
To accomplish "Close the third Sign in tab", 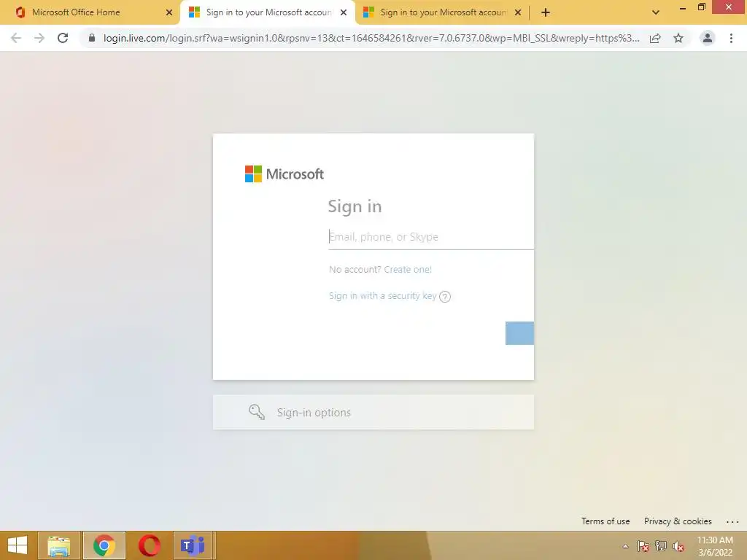I will point(518,12).
